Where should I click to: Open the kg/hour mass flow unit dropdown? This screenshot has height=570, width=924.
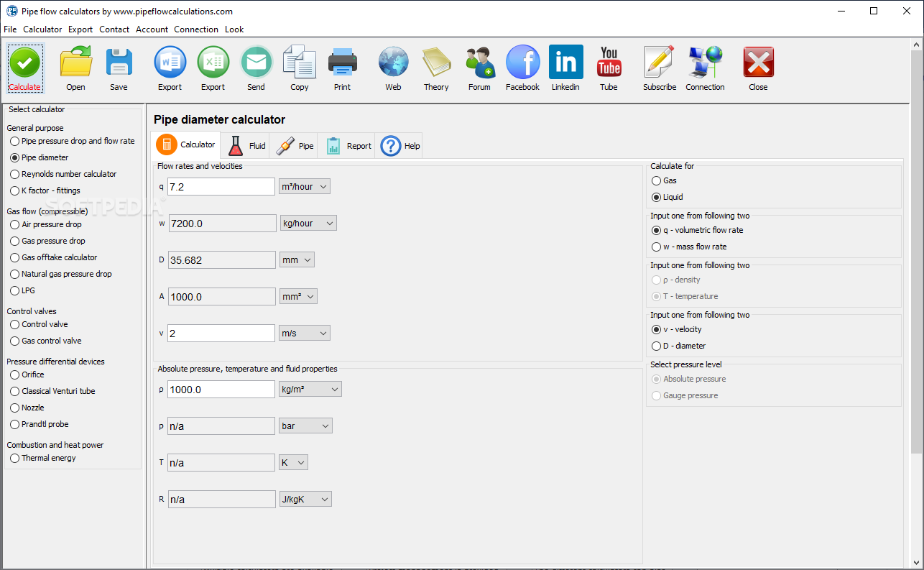click(x=308, y=224)
